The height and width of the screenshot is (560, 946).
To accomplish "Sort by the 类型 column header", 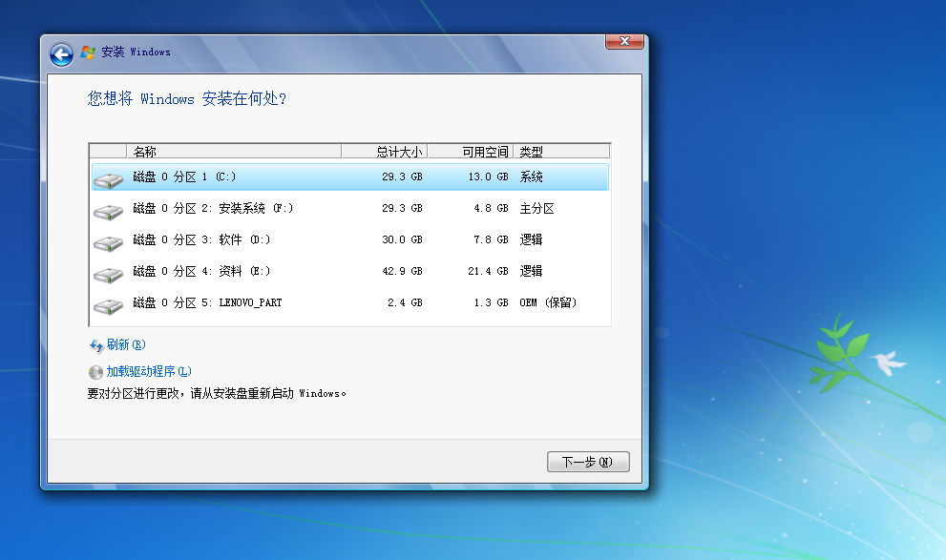I will click(x=561, y=152).
